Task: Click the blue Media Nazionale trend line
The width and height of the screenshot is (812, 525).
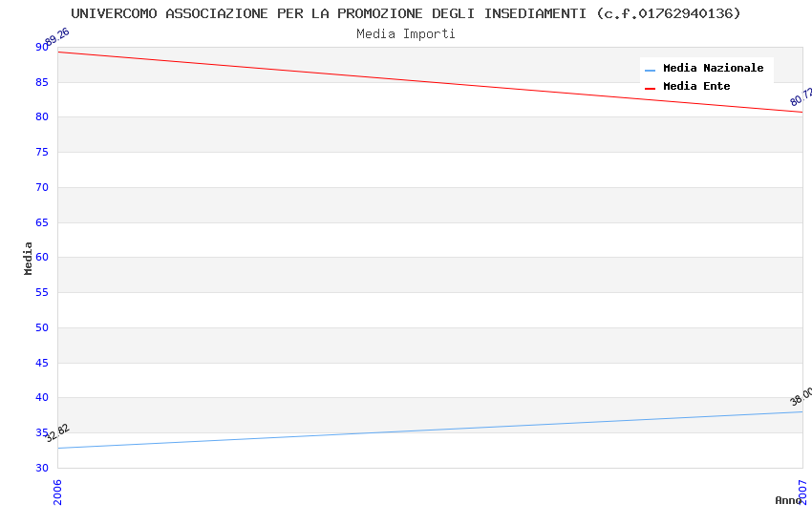Action: [430, 430]
